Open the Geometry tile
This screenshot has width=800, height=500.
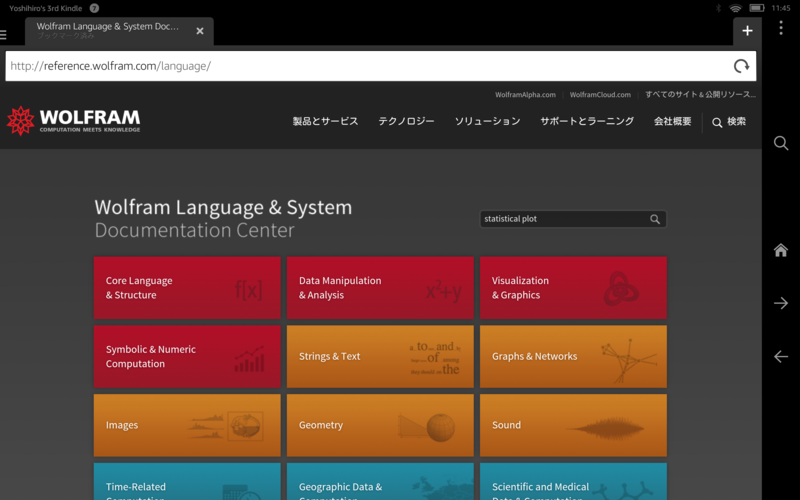380,425
